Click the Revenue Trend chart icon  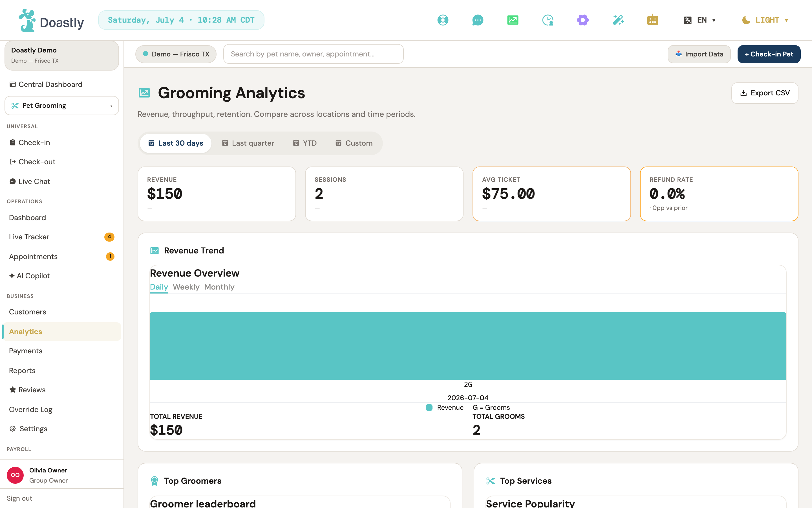pos(154,251)
